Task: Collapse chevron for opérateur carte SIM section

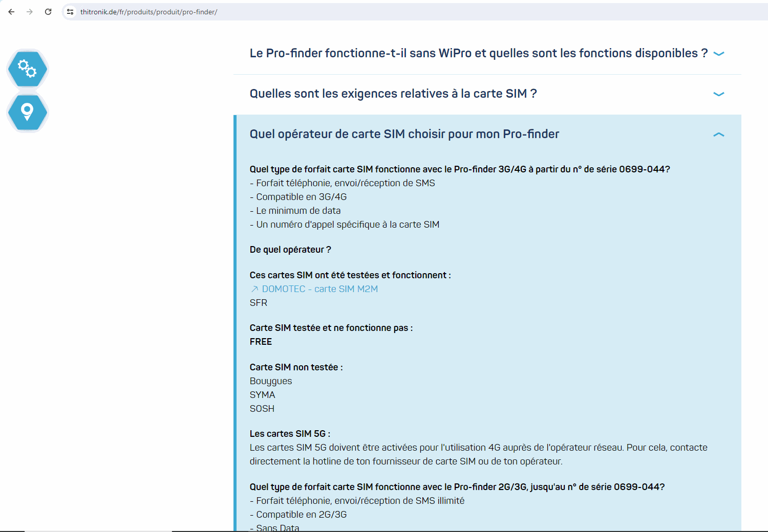Action: pyautogui.click(x=719, y=135)
